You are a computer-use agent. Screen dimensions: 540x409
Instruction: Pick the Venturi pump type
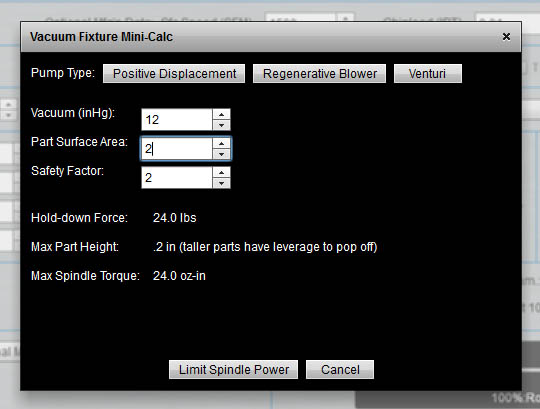(x=428, y=73)
